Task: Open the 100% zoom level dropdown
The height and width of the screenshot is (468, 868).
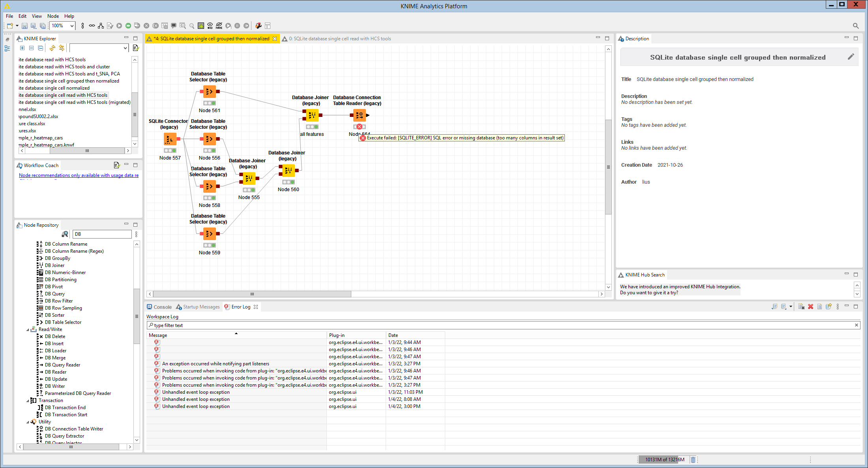Action: 72,26
